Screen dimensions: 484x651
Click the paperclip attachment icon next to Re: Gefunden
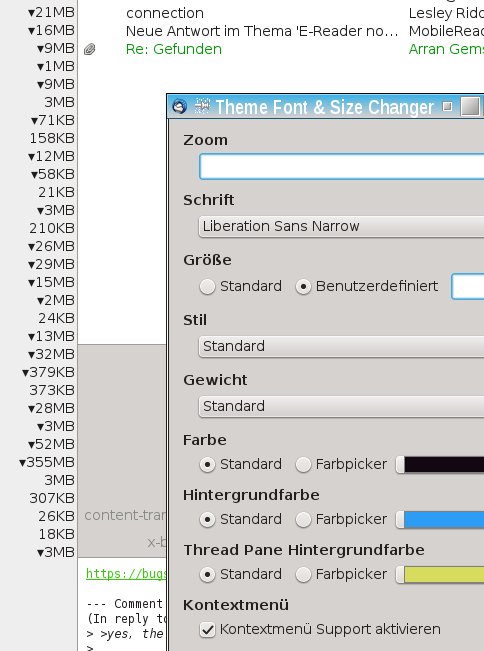point(89,49)
